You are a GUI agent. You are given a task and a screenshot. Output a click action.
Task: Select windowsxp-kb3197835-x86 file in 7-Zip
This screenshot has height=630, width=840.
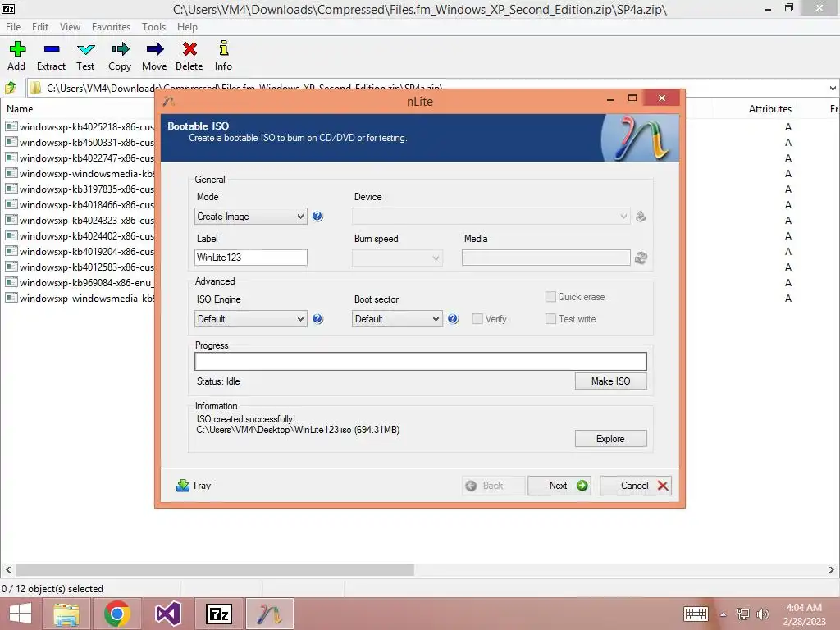[x=80, y=189]
